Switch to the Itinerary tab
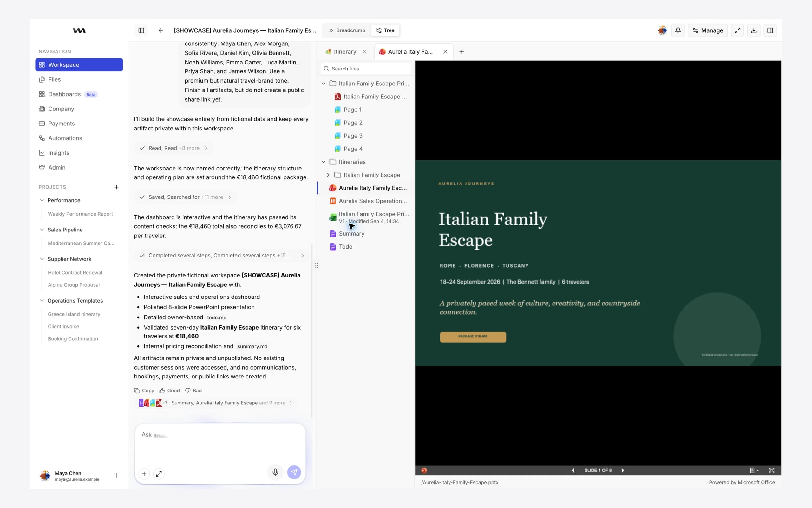 341,52
